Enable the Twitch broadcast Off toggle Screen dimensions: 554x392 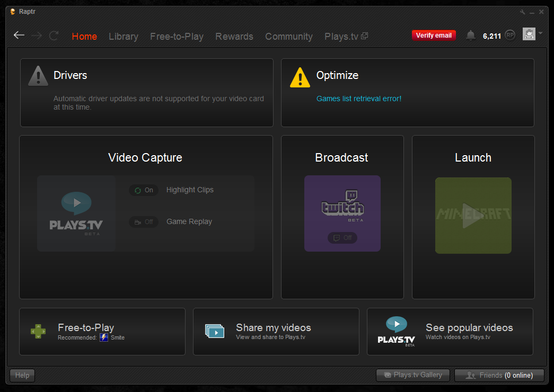coord(342,238)
